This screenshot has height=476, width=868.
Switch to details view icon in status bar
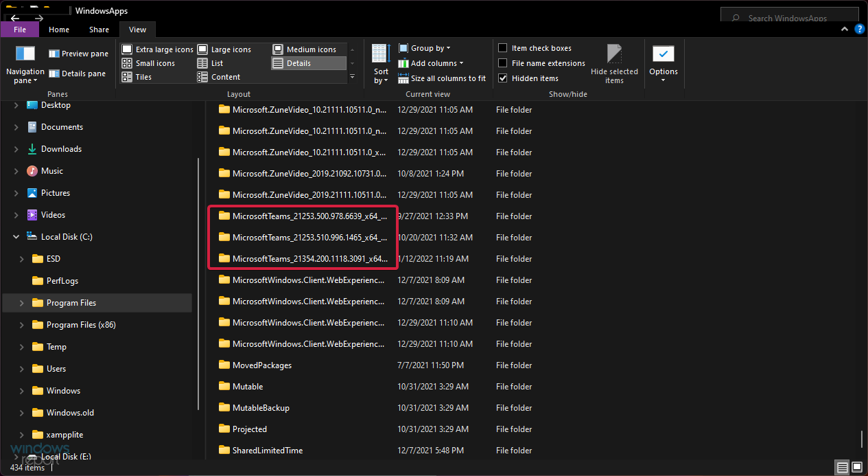click(842, 467)
